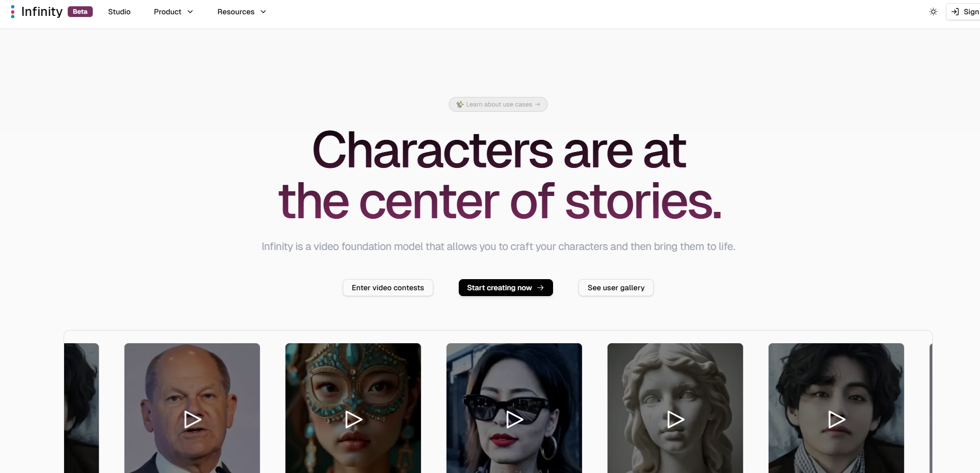980x473 pixels.
Task: Click the arrow in Start creating now button
Action: tap(540, 288)
